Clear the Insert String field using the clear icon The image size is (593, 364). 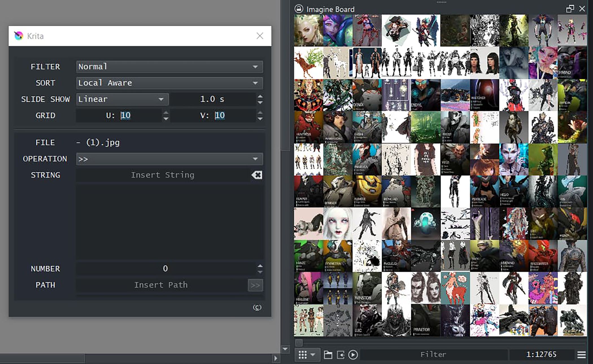point(257,175)
